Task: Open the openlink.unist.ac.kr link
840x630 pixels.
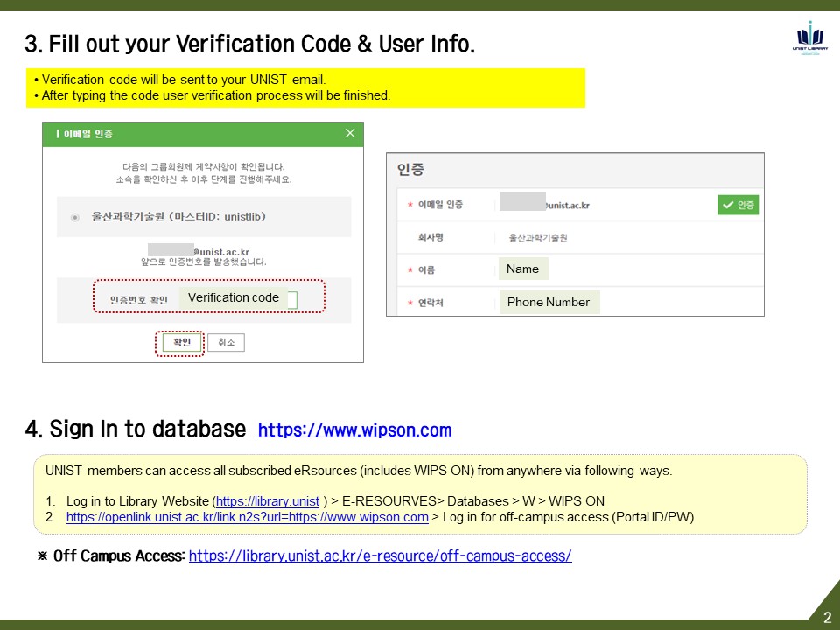Action: coord(247,517)
